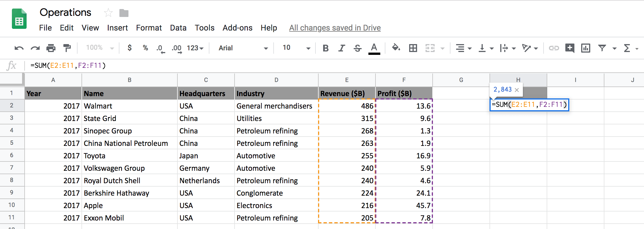
Task: Star the Operations document
Action: [108, 13]
